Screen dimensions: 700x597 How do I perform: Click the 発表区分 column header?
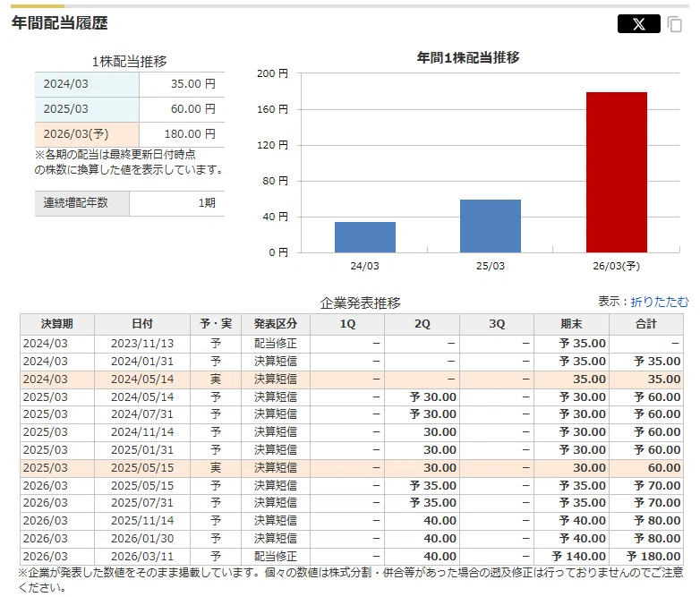click(276, 324)
